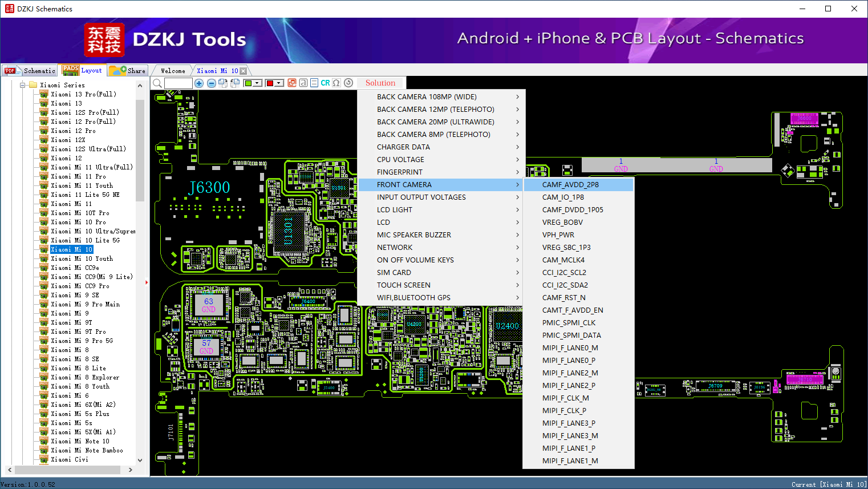Switch to the Schematic tab
Screen dimensions: 868x489
(x=30, y=71)
